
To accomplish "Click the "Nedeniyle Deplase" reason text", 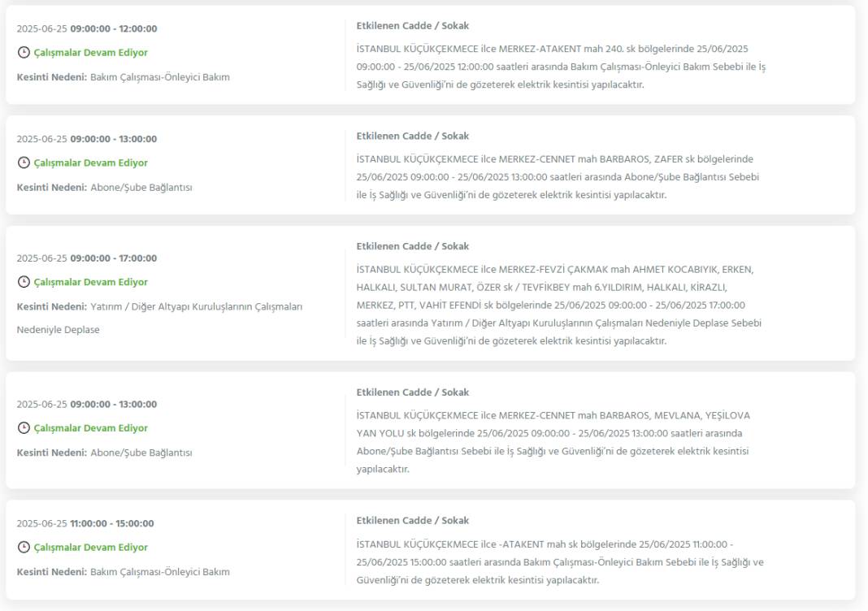I will pos(59,330).
